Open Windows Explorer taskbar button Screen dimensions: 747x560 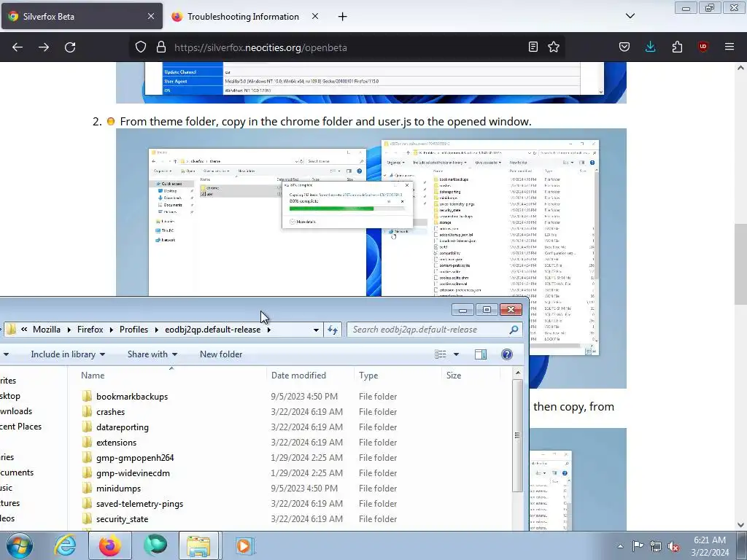pyautogui.click(x=198, y=545)
